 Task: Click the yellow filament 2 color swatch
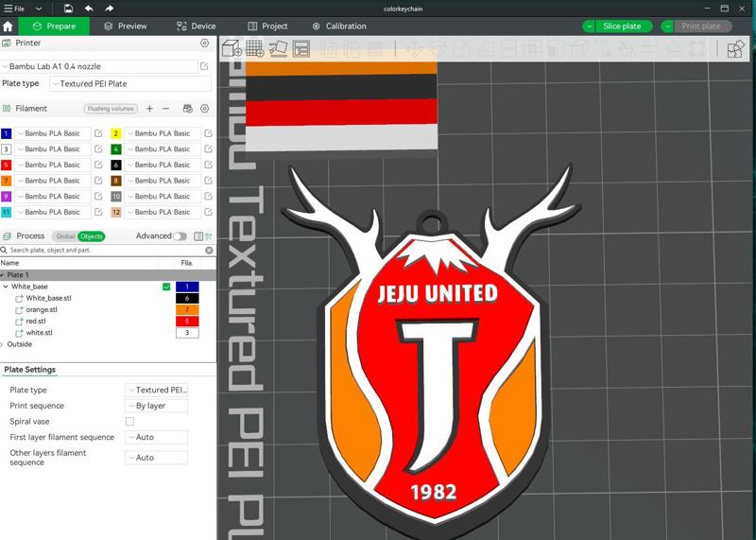[115, 133]
